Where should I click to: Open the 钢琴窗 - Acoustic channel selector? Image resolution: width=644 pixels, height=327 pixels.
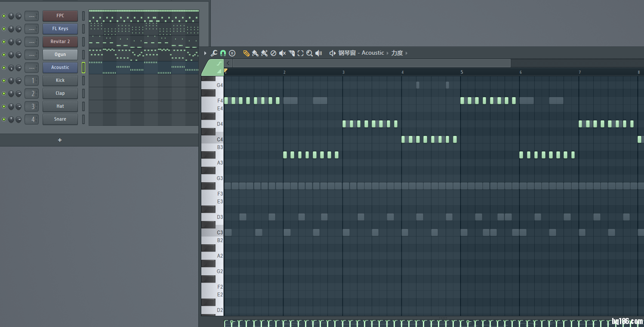(361, 53)
